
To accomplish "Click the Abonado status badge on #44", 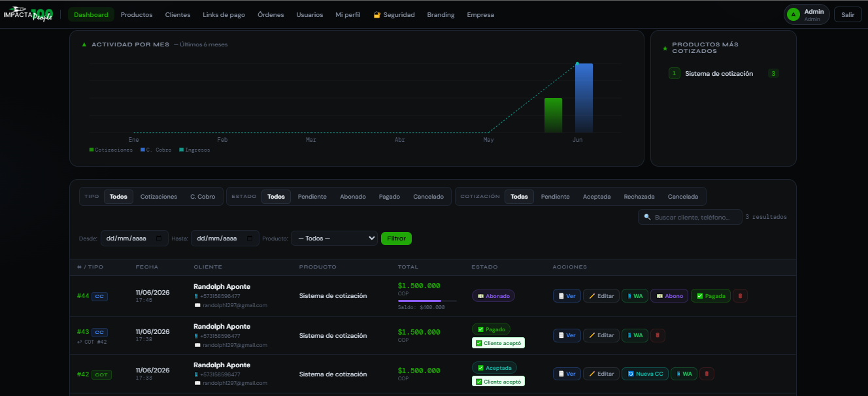I will pos(493,296).
